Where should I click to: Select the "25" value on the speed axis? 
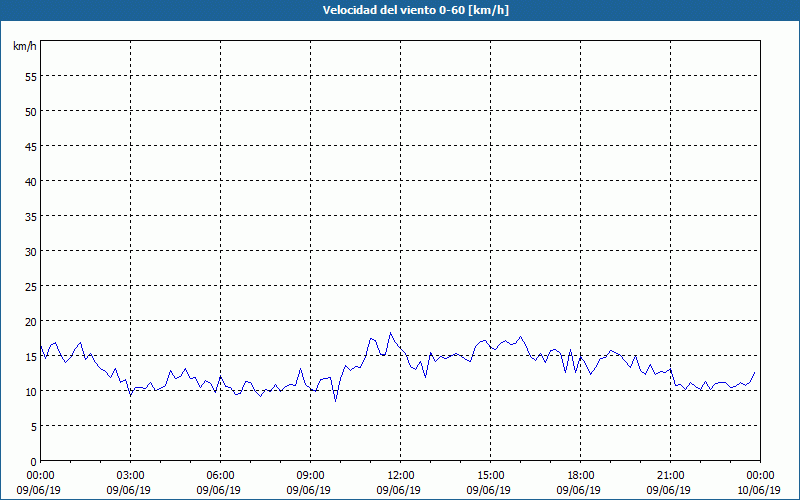click(x=31, y=286)
